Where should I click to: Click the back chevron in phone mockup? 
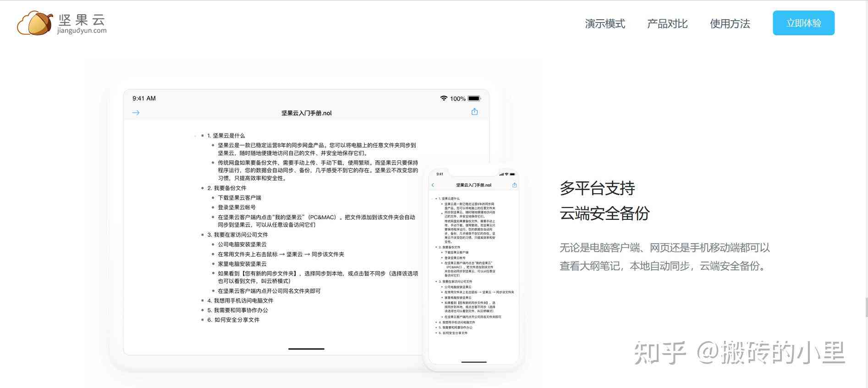(x=433, y=185)
